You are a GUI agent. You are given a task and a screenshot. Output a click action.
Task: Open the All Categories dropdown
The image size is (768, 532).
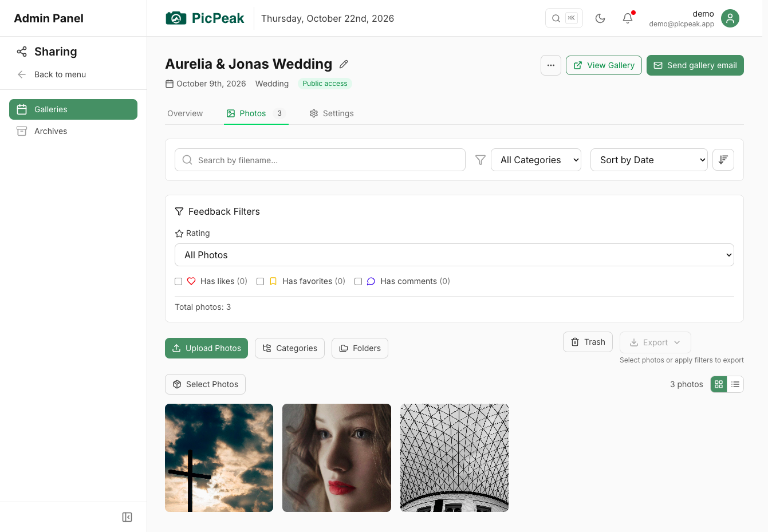[536, 160]
